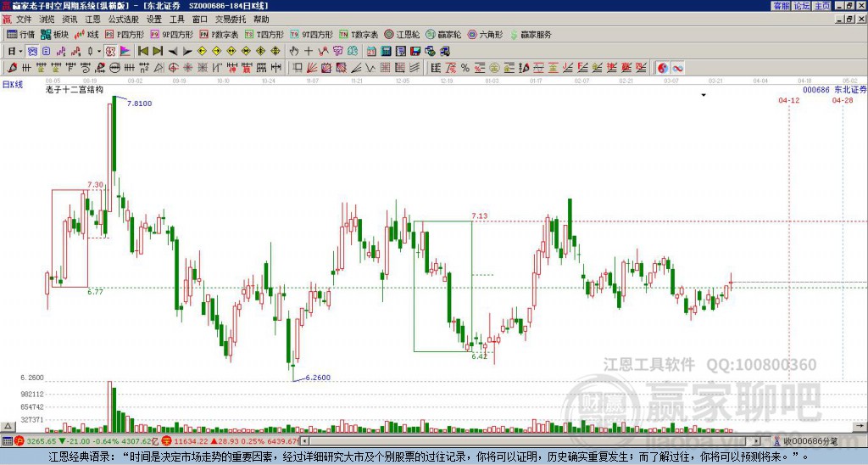This screenshot has height=465, width=868.
Task: Click the 老子十二宫结构 chart title
Action: 75,89
